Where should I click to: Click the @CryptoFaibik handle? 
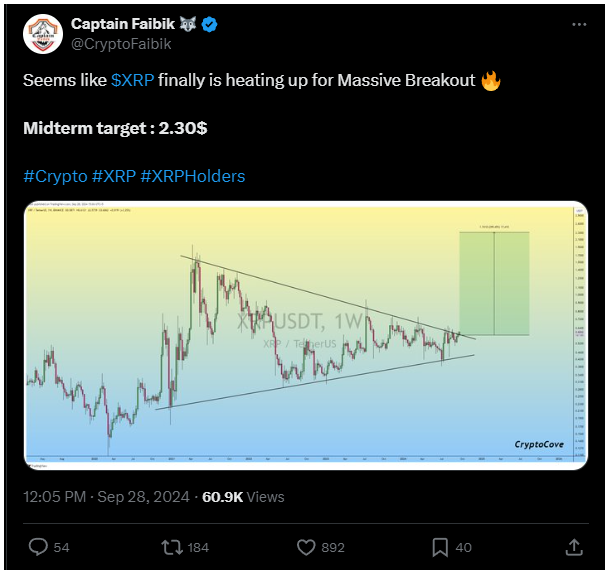(x=121, y=44)
